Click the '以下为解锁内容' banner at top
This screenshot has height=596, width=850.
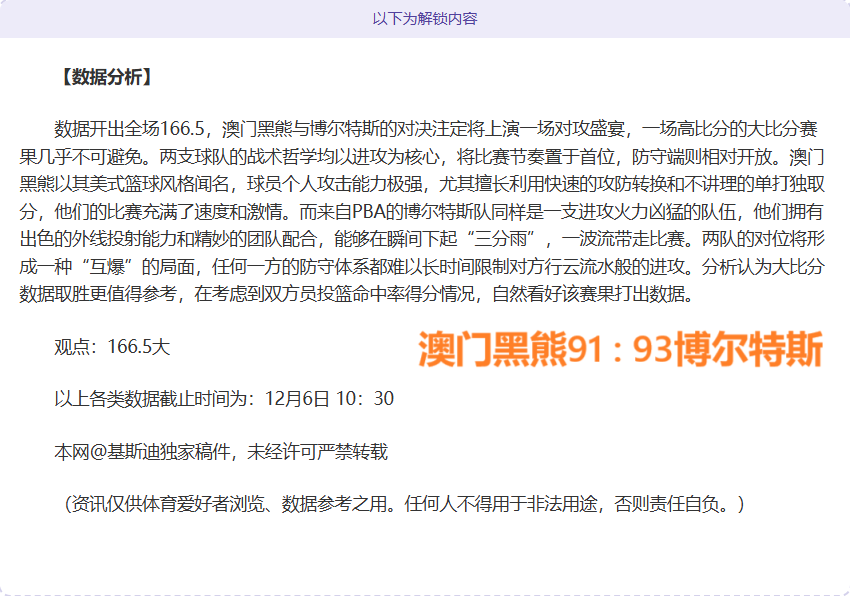tap(424, 19)
